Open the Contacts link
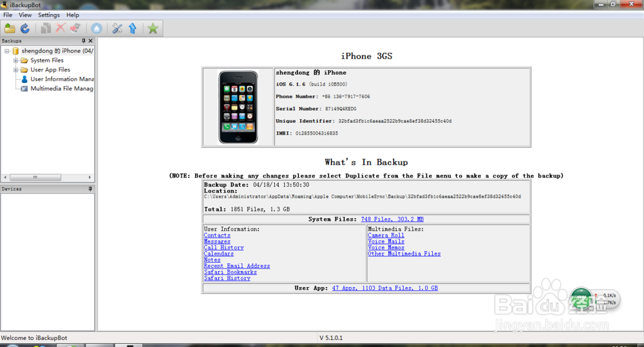644x347 pixels. [217, 235]
